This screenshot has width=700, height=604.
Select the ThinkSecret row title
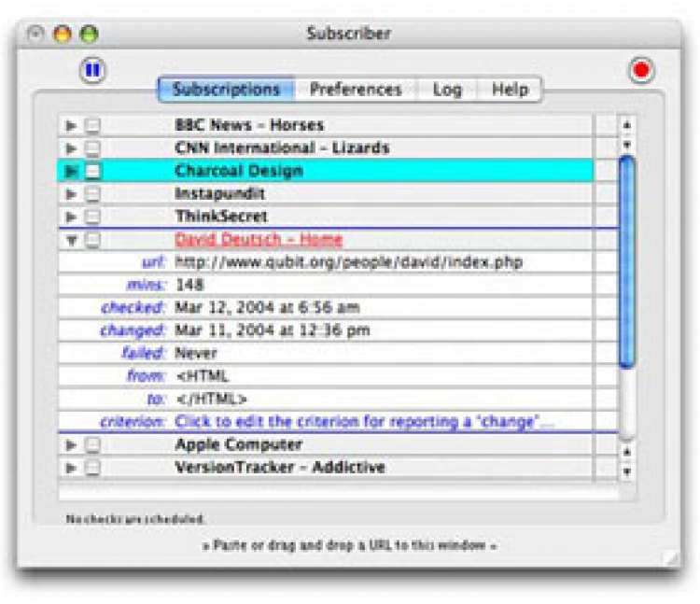pyautogui.click(x=221, y=217)
